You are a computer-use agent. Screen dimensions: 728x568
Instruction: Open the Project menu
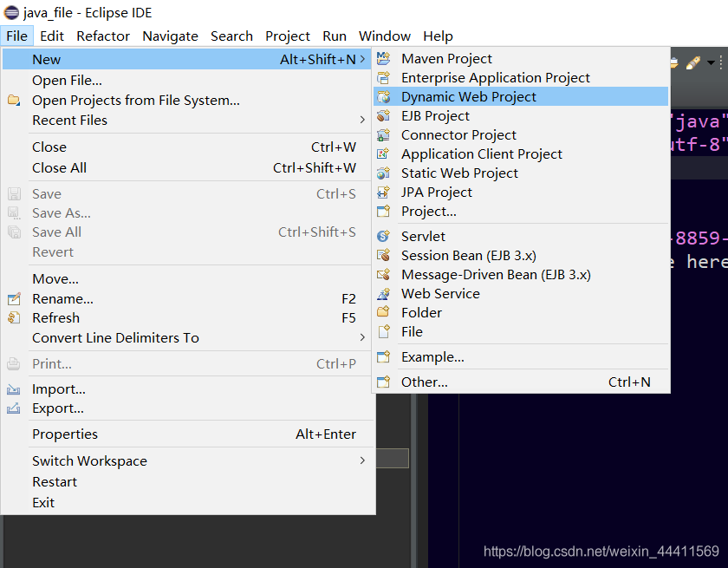[x=288, y=36]
